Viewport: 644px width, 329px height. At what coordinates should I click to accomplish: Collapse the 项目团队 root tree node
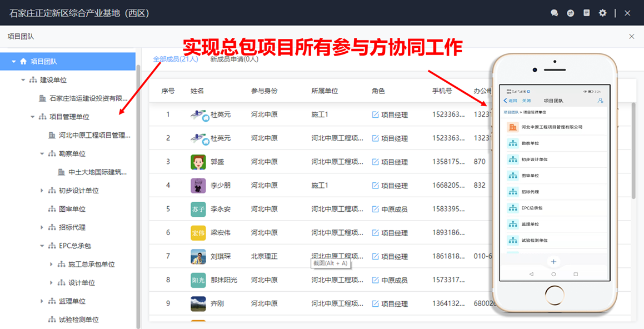click(14, 62)
